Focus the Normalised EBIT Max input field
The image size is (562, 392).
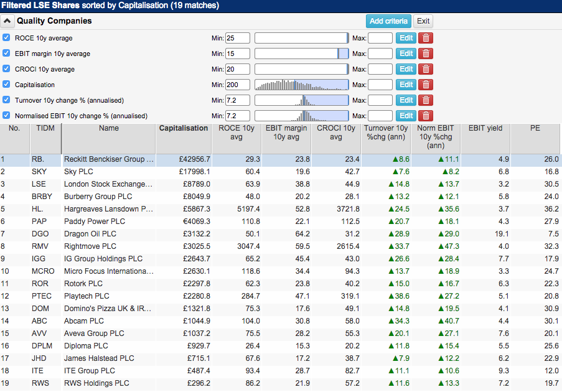coord(380,116)
